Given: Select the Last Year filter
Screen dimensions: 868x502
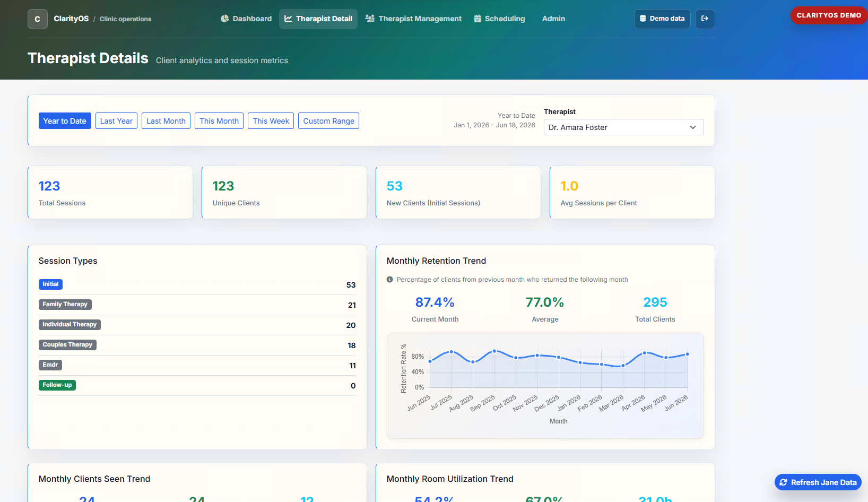Looking at the screenshot, I should point(116,121).
